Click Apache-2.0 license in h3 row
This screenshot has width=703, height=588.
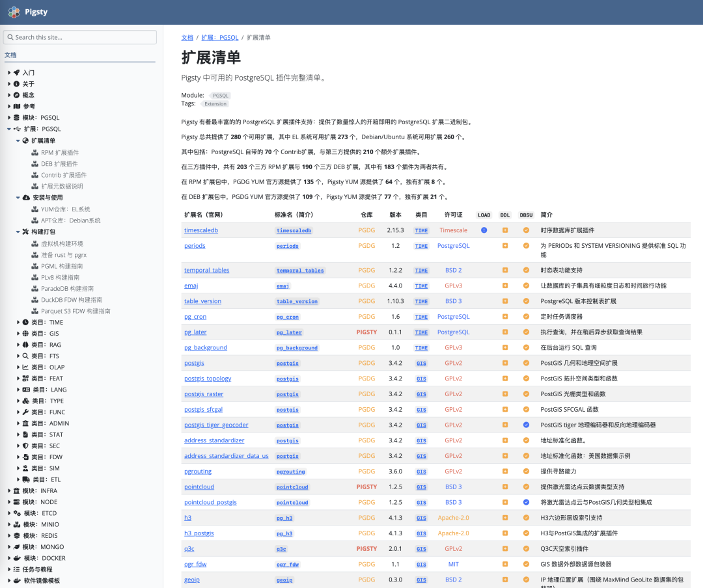(453, 518)
